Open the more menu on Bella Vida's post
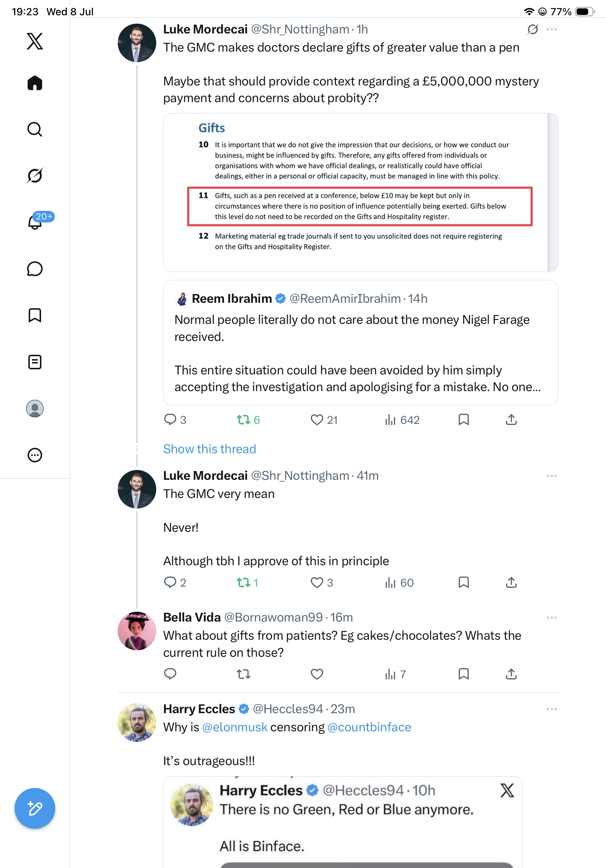The width and height of the screenshot is (606, 868). [552, 617]
